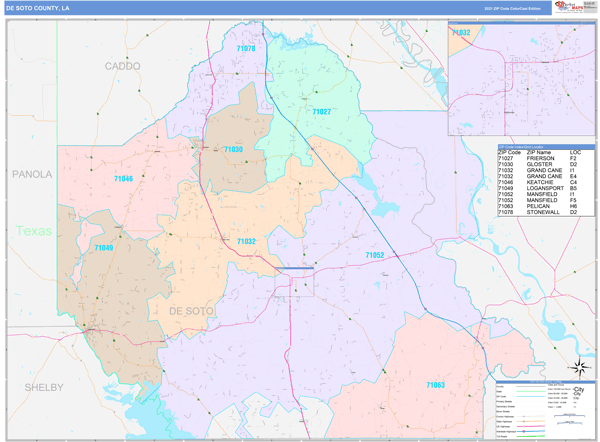Click the 71032 label inside inset map
This screenshot has height=442, width=600.
[461, 33]
